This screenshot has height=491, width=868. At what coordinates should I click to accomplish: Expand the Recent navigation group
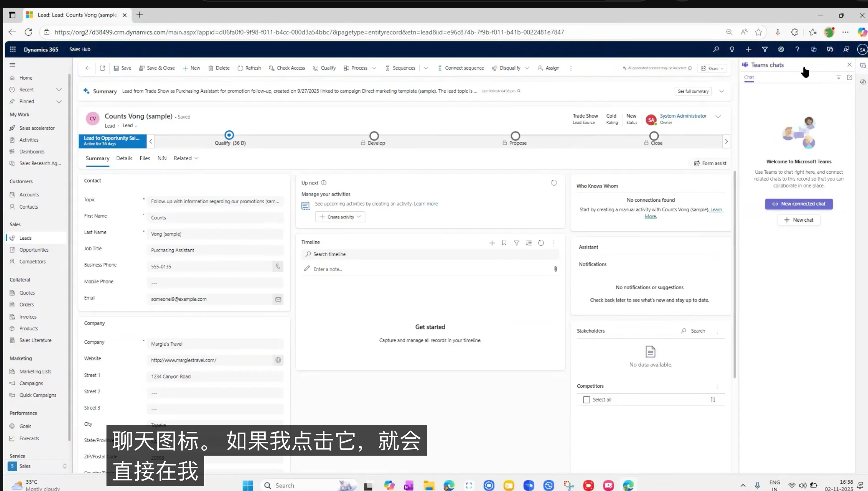(x=59, y=90)
